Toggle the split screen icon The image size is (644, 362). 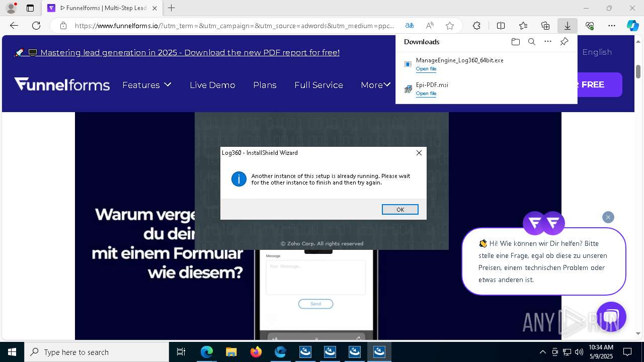click(x=501, y=26)
